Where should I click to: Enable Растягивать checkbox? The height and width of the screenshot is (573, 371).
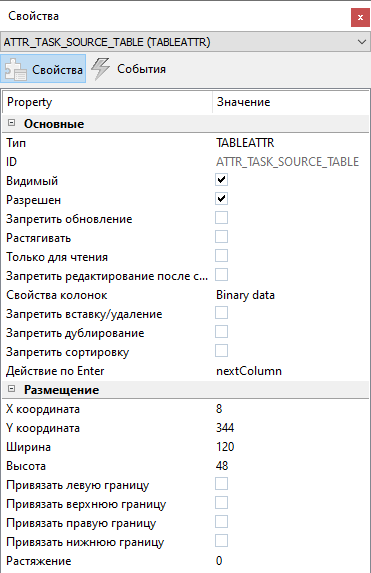pos(221,237)
